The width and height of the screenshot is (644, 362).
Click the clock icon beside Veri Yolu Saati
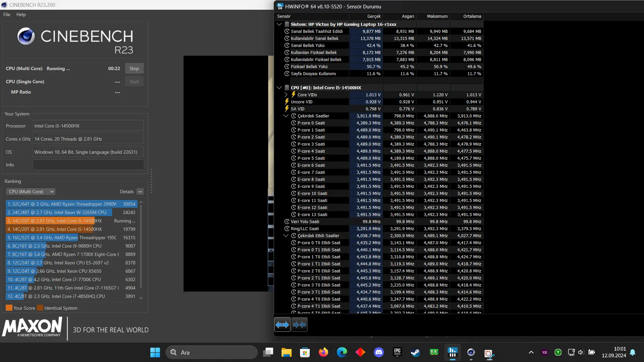[x=287, y=221]
